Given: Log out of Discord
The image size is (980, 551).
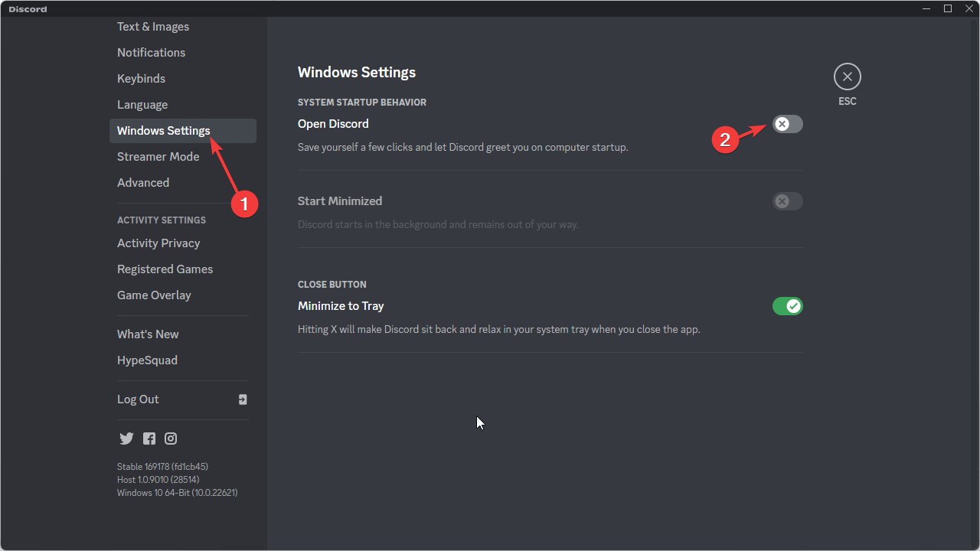Looking at the screenshot, I should click(138, 399).
